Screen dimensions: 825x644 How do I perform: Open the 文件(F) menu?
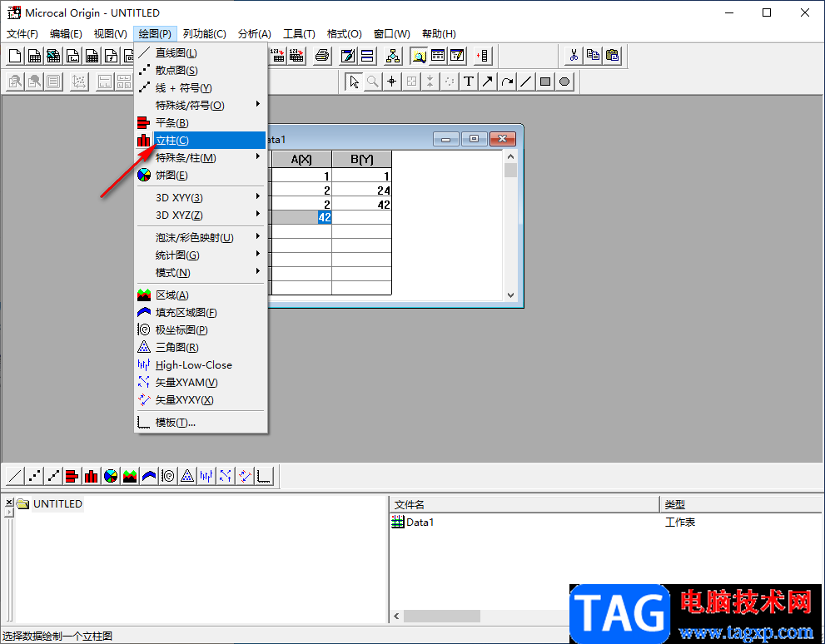[x=22, y=33]
